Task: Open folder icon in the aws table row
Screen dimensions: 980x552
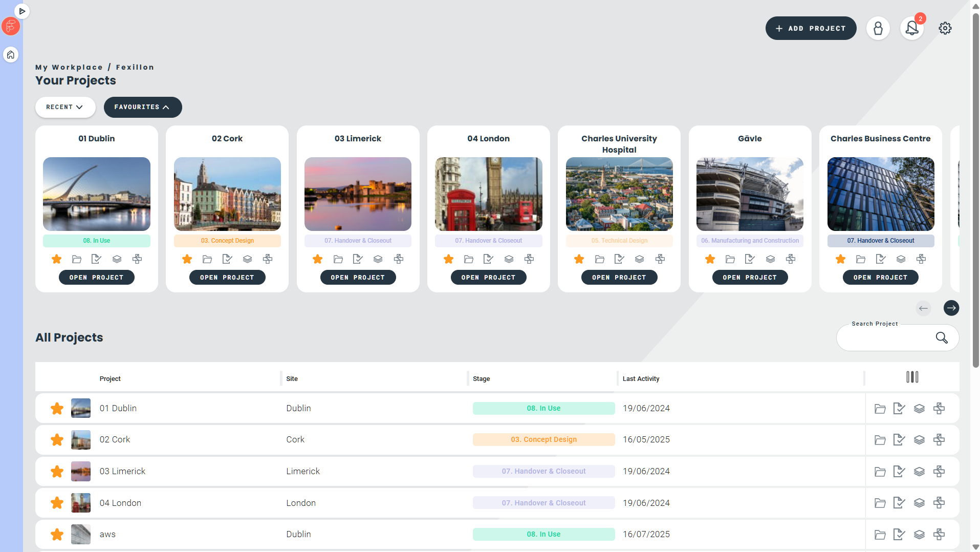Action: [880, 535]
